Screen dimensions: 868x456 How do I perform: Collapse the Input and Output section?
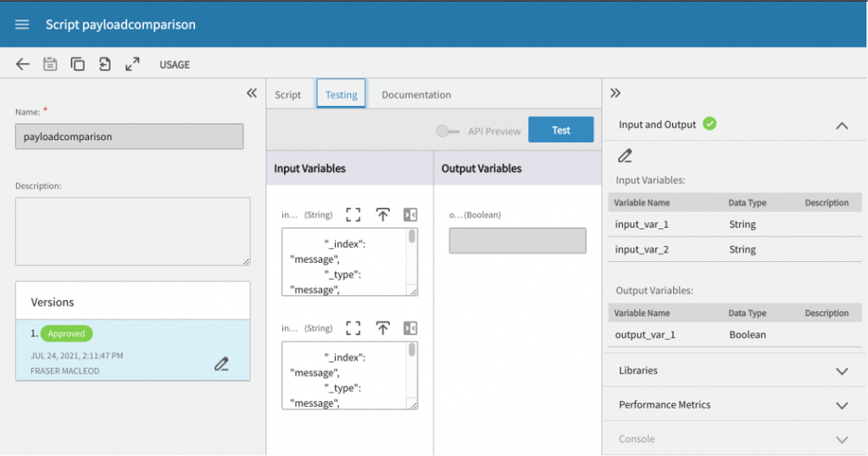[841, 125]
